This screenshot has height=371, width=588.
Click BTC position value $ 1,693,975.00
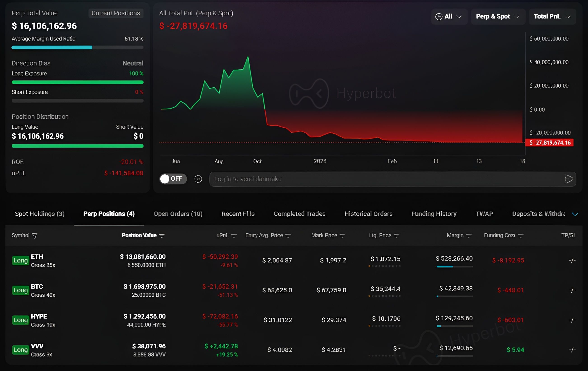pyautogui.click(x=145, y=287)
